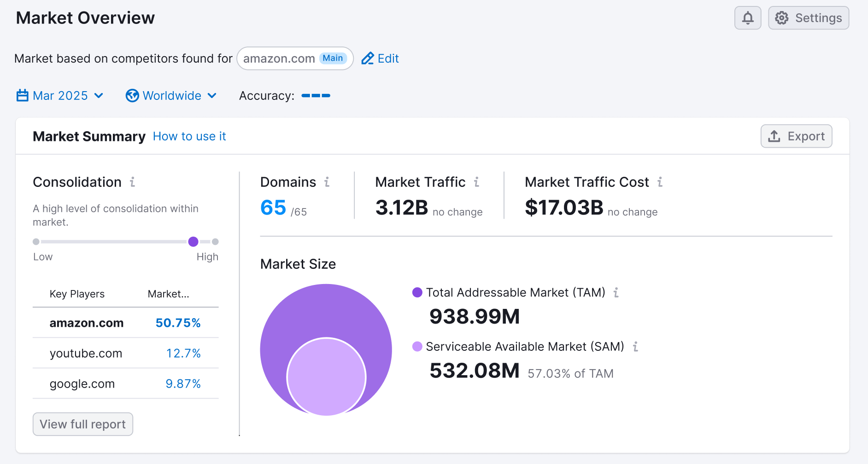Click the consolidation slider handle near High
This screenshot has width=868, height=464.
click(x=193, y=242)
